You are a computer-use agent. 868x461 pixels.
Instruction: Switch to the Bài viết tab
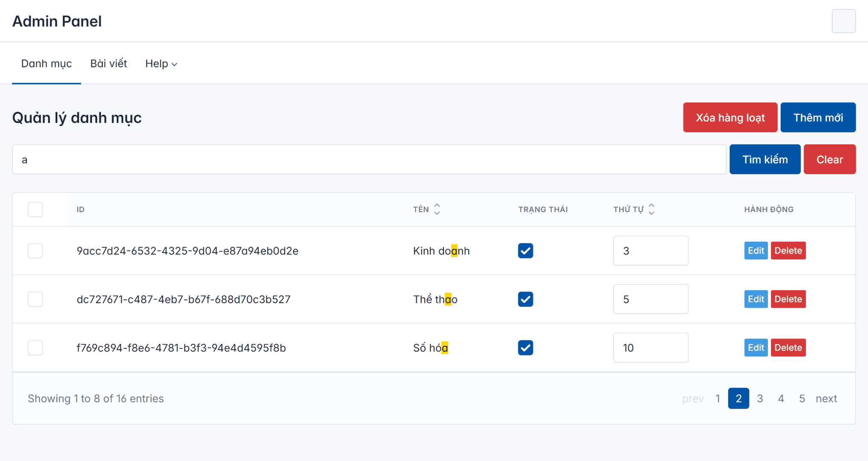click(x=108, y=64)
